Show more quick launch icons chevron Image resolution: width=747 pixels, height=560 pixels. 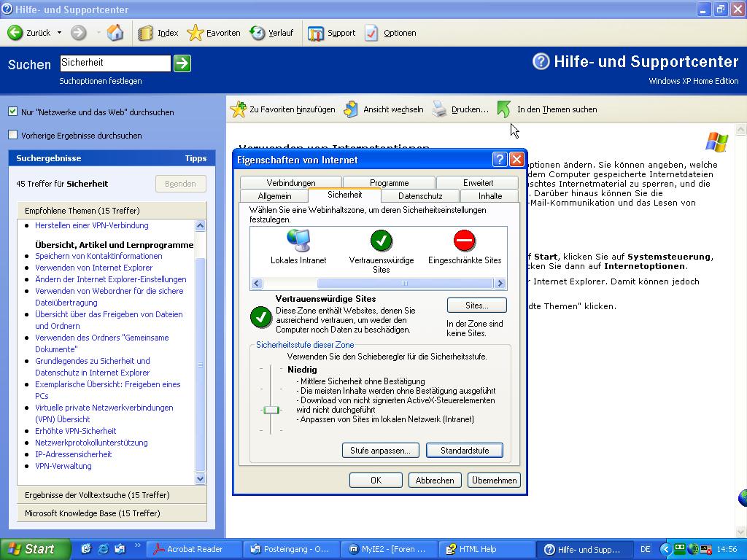coord(138,545)
